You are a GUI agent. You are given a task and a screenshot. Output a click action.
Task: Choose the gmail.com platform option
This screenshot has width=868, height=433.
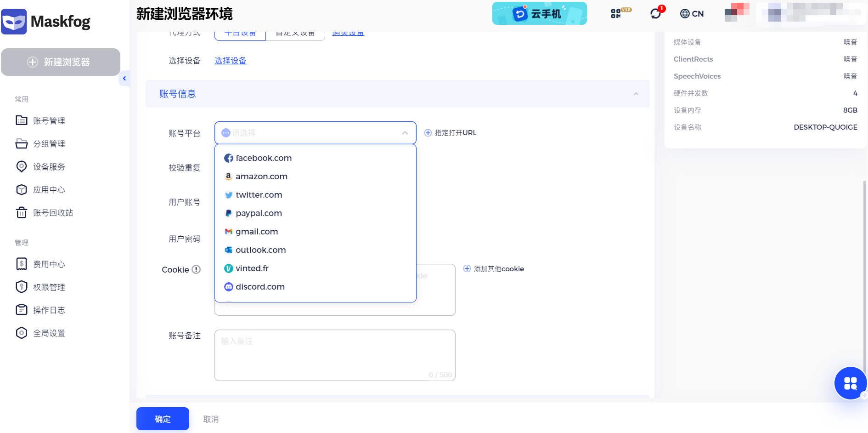tap(316, 232)
